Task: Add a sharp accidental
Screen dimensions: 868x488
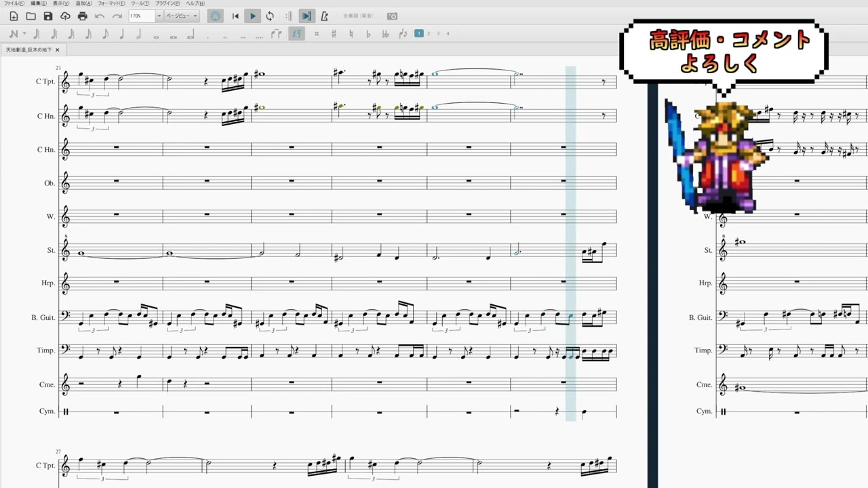Action: 334,34
